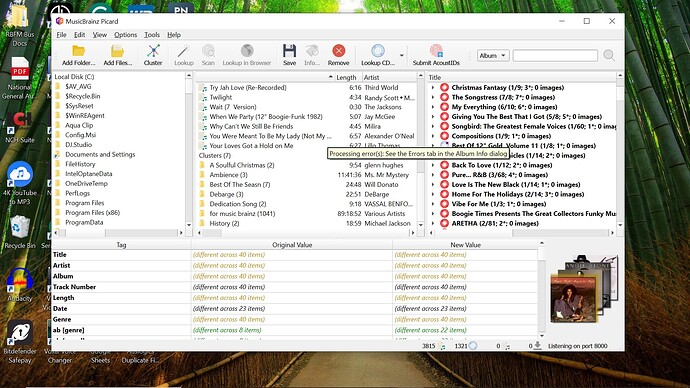Open NCH Suite desktop shortcut

[19, 128]
